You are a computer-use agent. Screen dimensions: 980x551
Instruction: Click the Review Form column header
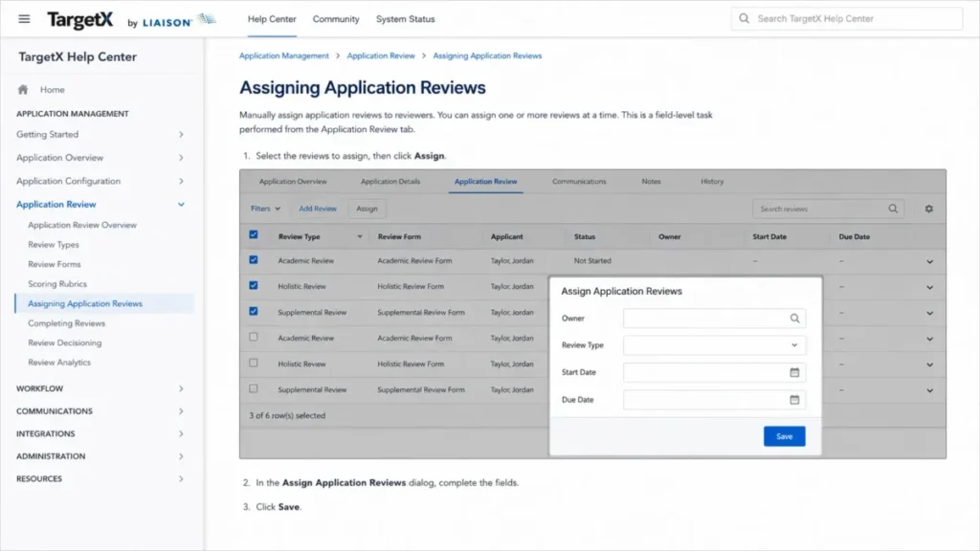[x=399, y=237]
